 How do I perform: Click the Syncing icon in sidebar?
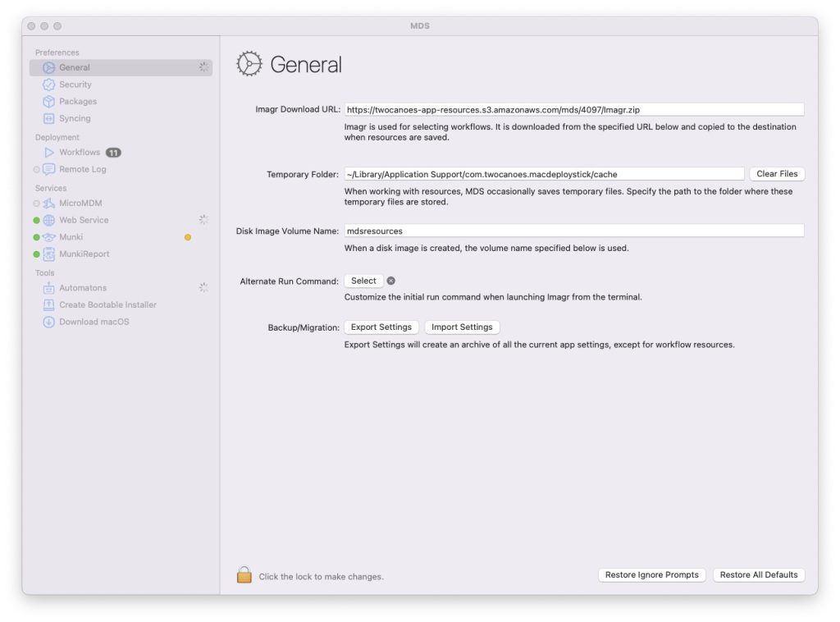(48, 118)
